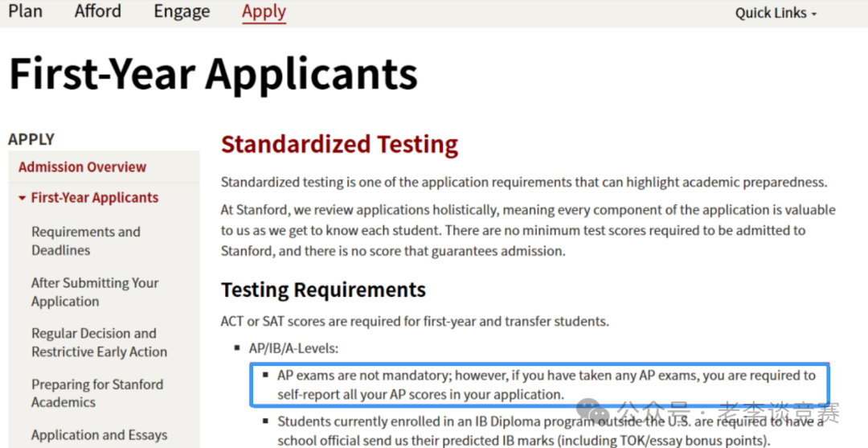The width and height of the screenshot is (868, 448).
Task: Open the Requirements and Deadlines link
Action: [85, 240]
